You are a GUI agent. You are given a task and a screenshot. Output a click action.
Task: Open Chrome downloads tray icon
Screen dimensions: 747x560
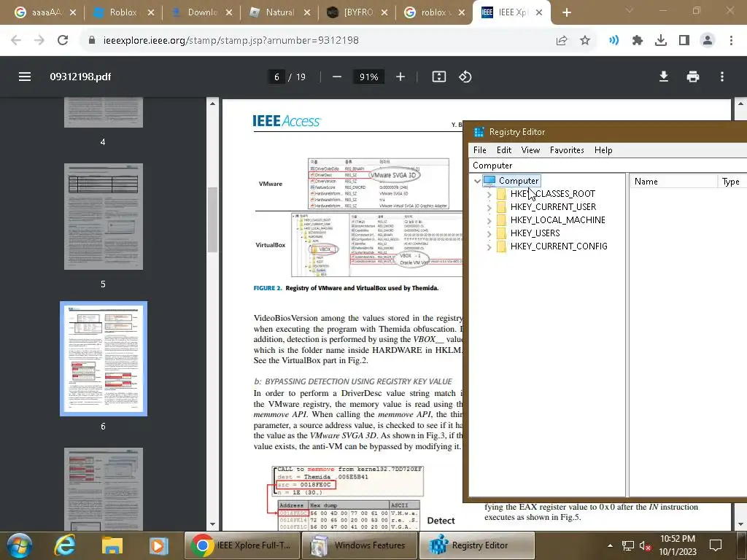[661, 41]
